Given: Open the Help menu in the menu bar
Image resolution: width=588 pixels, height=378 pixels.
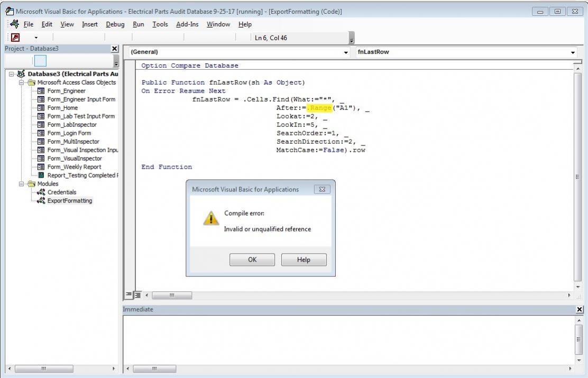Looking at the screenshot, I should (245, 24).
